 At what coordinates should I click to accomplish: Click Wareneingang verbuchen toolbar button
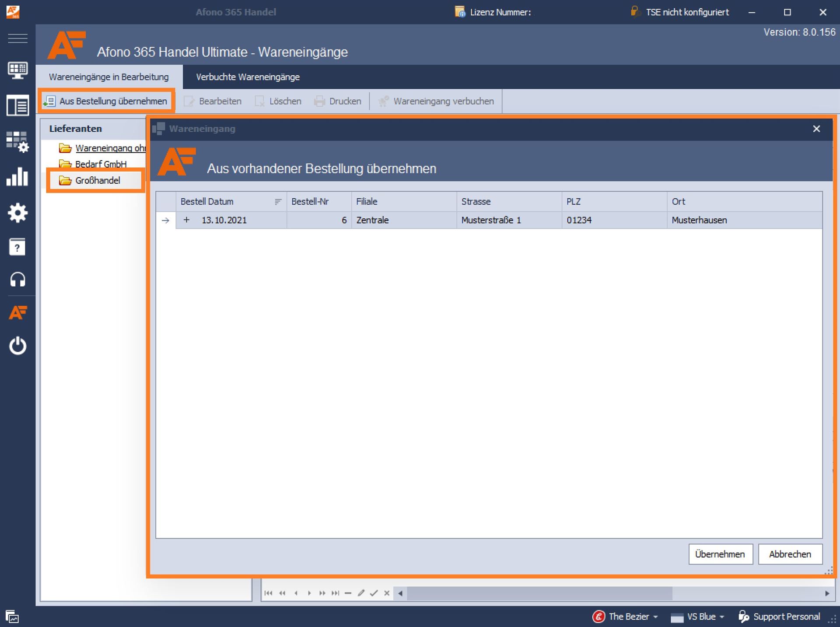pyautogui.click(x=436, y=101)
